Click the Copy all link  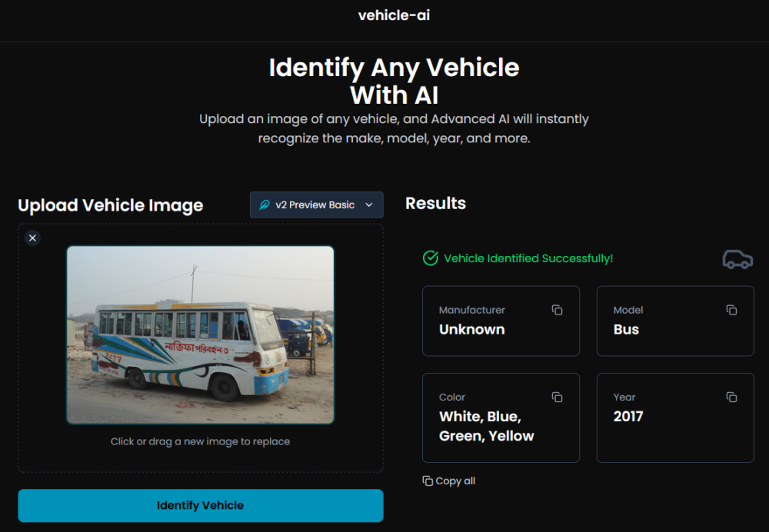point(449,480)
